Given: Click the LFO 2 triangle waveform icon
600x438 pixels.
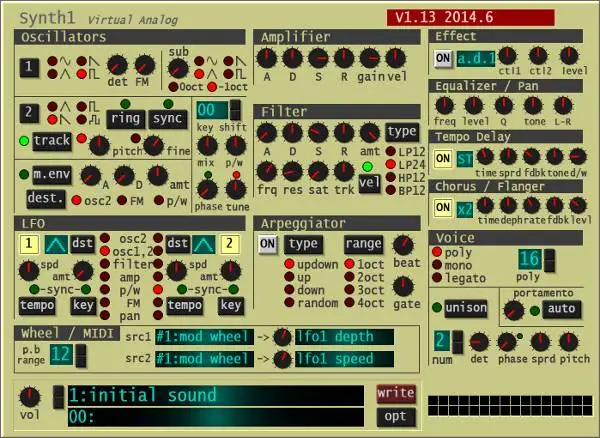Looking at the screenshot, I should pyautogui.click(x=206, y=243).
